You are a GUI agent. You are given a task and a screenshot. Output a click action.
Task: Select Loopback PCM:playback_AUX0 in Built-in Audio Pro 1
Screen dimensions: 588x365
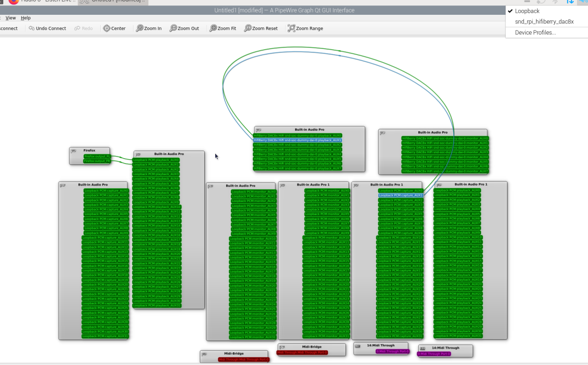pyautogui.click(x=457, y=190)
